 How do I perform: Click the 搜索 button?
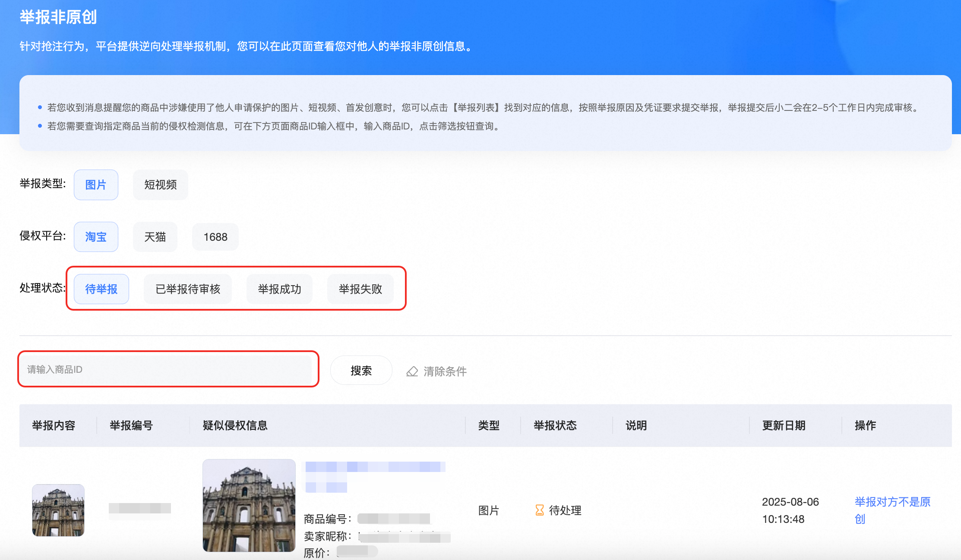pyautogui.click(x=361, y=371)
